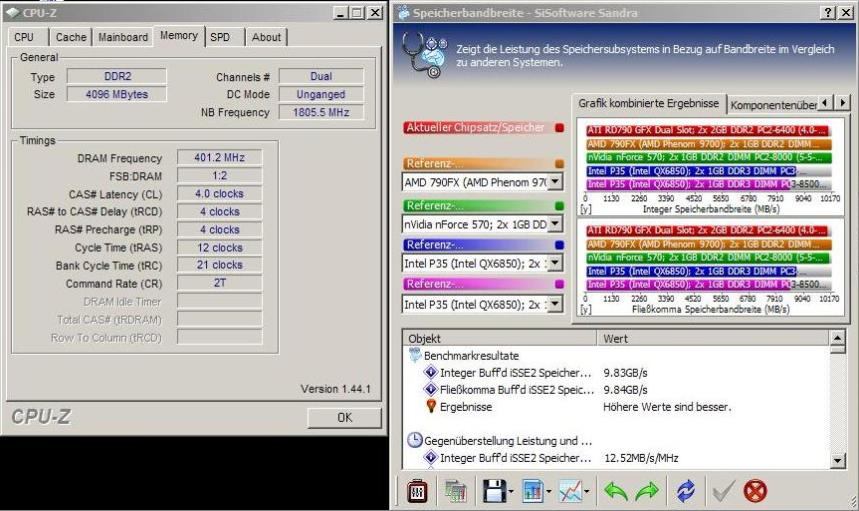Click the greyed copy results icon
Image resolution: width=859 pixels, height=511 pixels.
tap(455, 491)
